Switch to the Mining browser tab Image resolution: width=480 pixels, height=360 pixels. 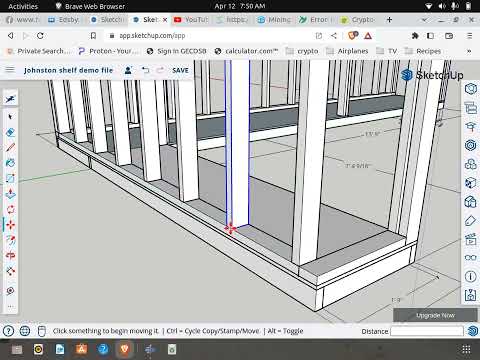pyautogui.click(x=275, y=20)
